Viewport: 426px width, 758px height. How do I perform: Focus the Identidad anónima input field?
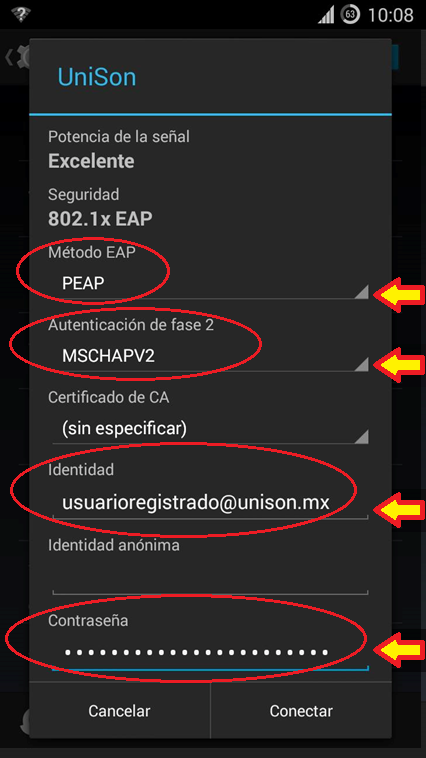click(210, 578)
